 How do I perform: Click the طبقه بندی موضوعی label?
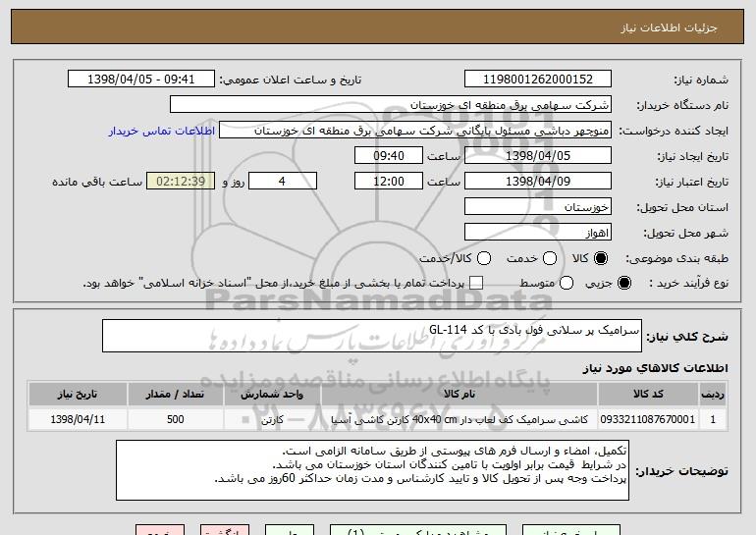[676, 258]
